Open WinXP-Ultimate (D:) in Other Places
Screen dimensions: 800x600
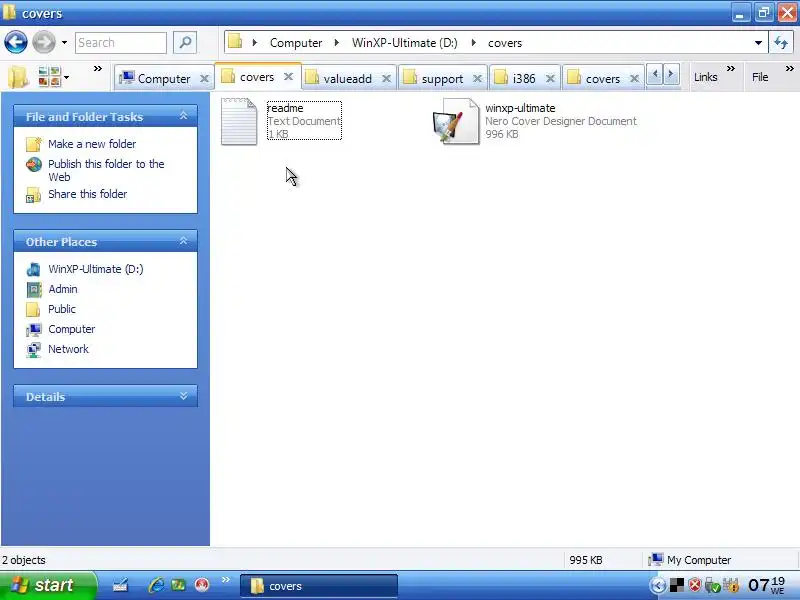click(x=95, y=269)
